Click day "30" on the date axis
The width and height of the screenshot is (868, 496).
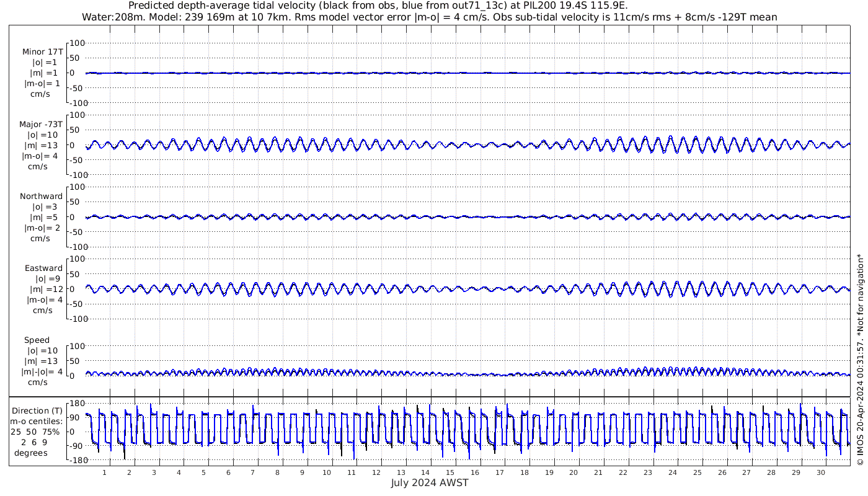click(821, 472)
